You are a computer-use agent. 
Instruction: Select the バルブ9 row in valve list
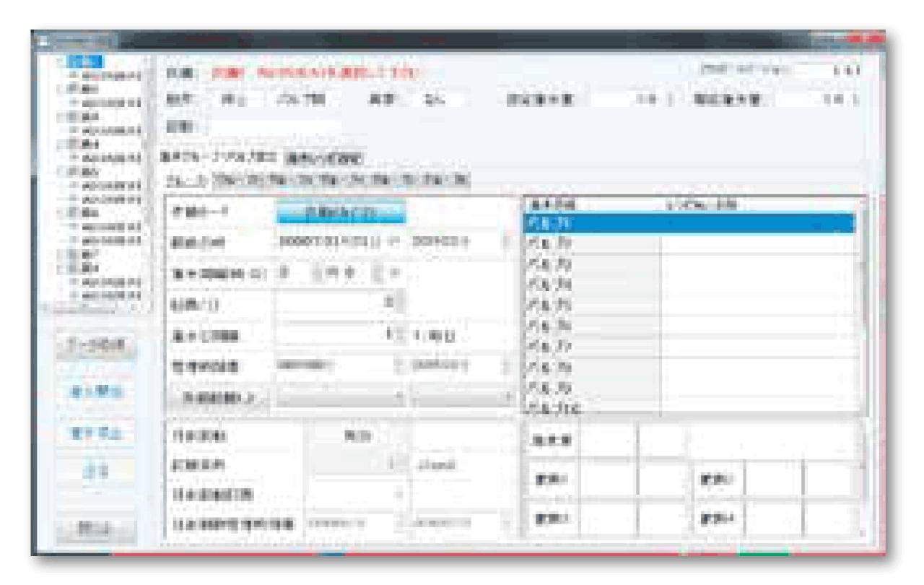[x=688, y=387]
